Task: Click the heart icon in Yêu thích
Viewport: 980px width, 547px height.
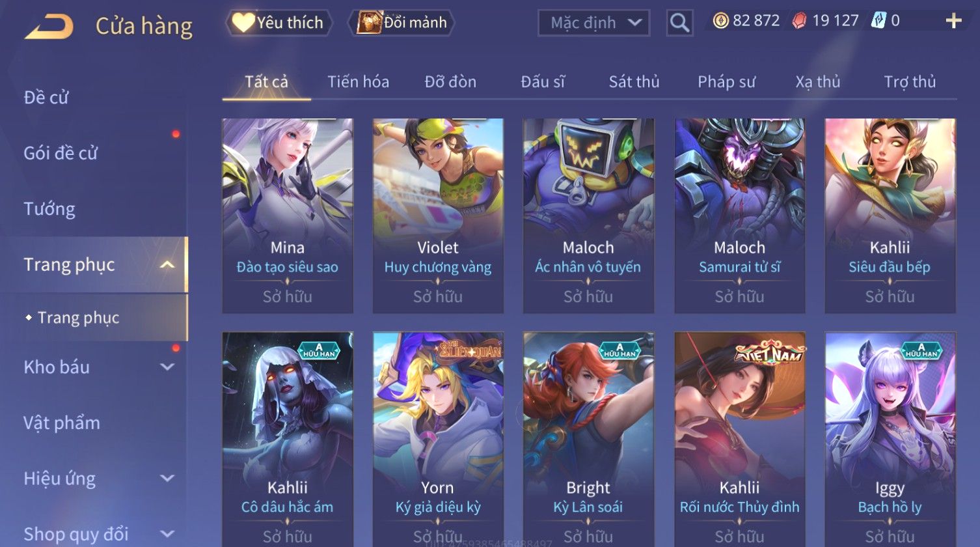Action: (243, 23)
